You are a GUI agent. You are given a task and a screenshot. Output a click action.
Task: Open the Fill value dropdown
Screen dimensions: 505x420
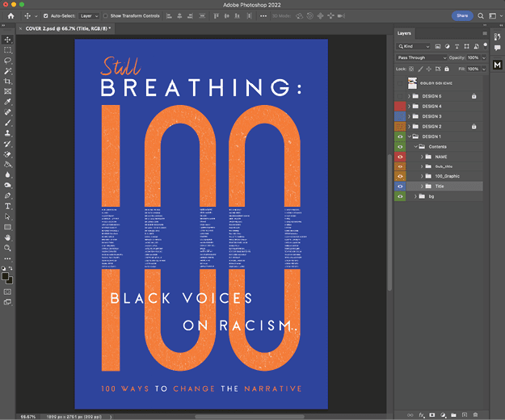484,69
